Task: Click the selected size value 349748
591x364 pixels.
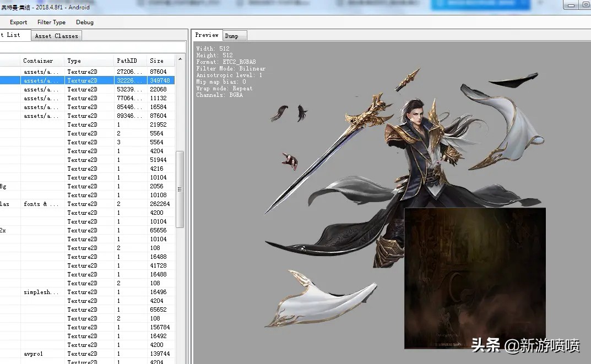Action: tap(160, 80)
